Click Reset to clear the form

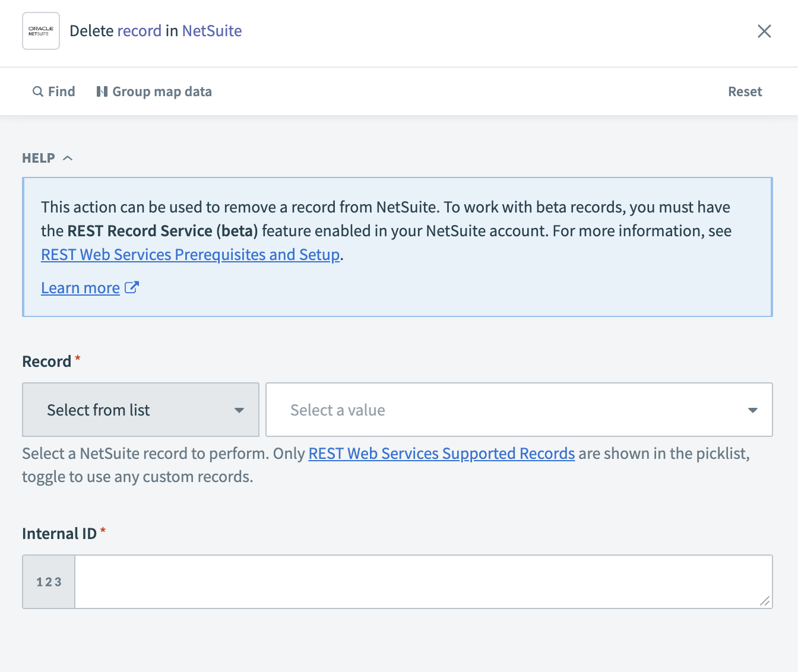[x=745, y=91]
